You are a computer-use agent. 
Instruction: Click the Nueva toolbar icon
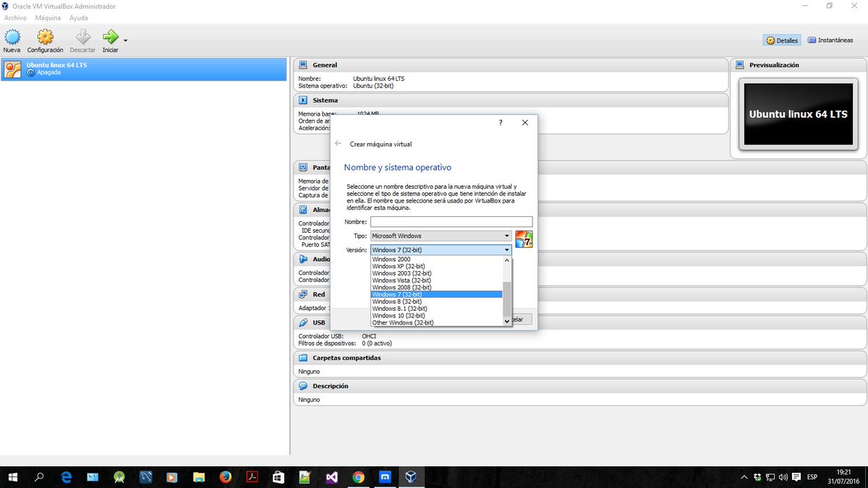coord(12,40)
